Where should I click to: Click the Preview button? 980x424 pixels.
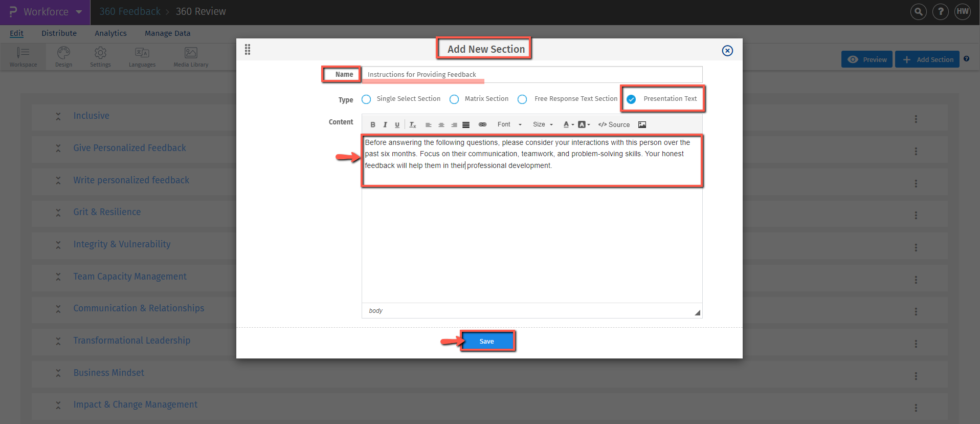(x=867, y=59)
